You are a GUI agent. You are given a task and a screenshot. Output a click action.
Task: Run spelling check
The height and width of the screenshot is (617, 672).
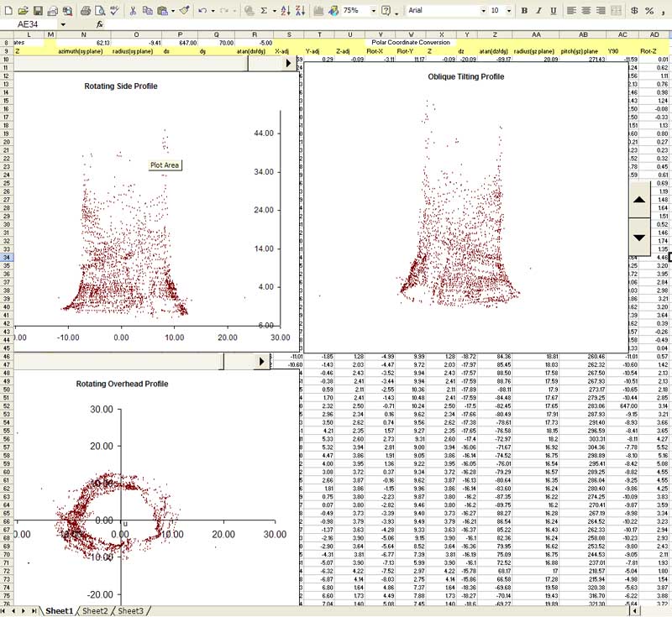coord(114,11)
